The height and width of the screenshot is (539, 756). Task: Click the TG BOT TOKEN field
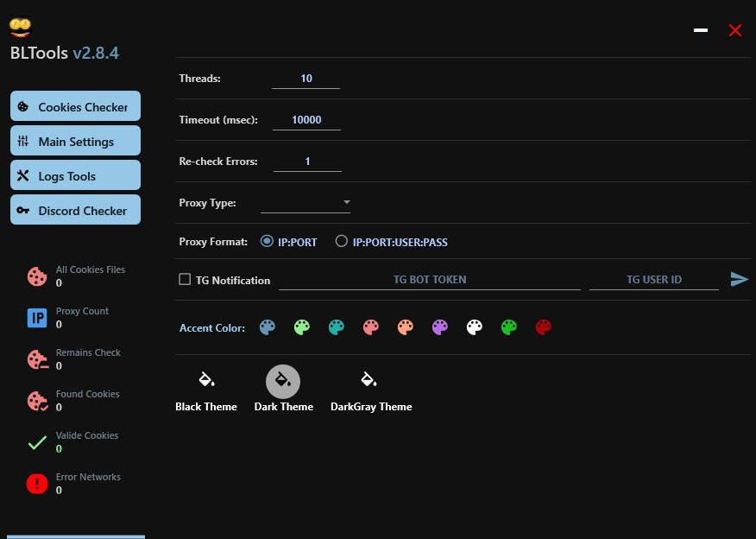click(430, 280)
